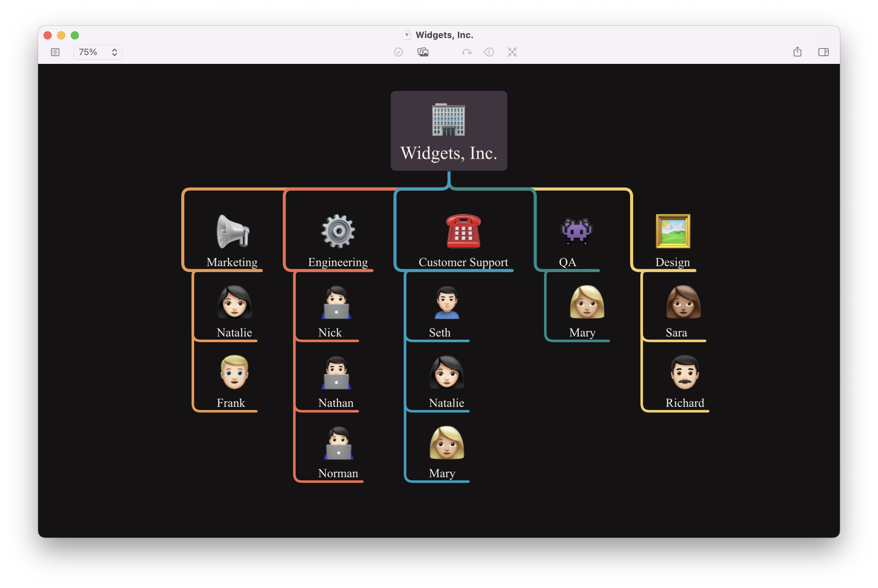Select the Customer Support node label
The image size is (878, 588).
click(463, 262)
